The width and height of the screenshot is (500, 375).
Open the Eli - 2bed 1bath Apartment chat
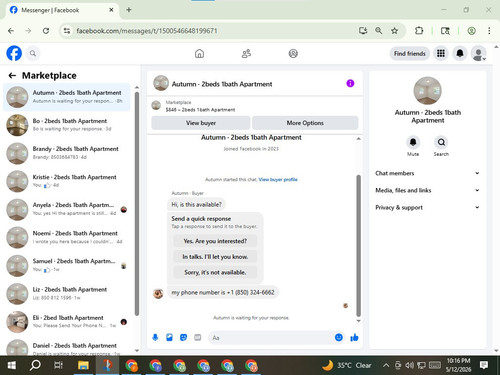coord(67,322)
